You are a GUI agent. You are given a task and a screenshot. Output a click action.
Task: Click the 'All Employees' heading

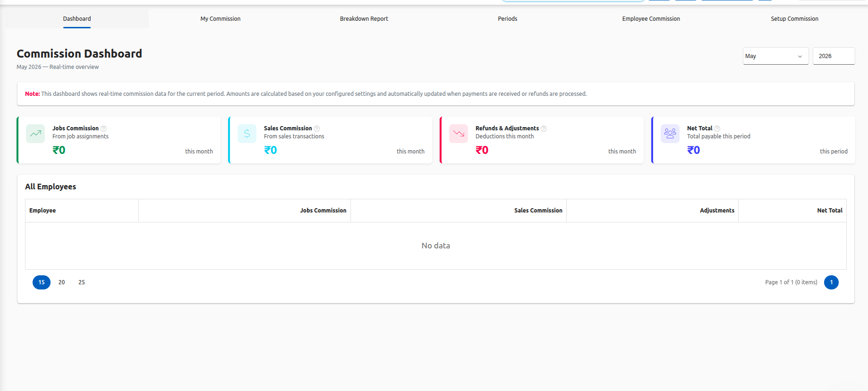point(51,187)
